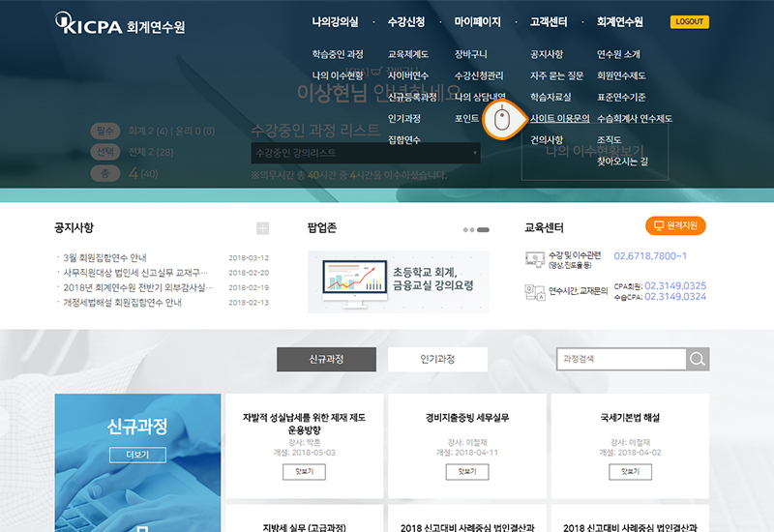Viewport: 774px width, 532px height.
Task: Select 인기과정 submenu item under 수강신청
Action: pyautogui.click(x=404, y=118)
